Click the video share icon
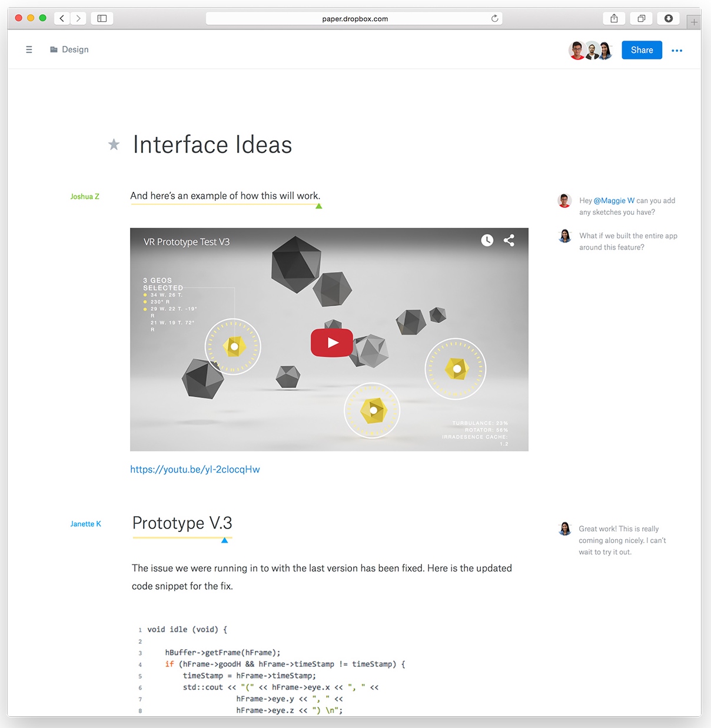The height and width of the screenshot is (728, 711). click(509, 240)
